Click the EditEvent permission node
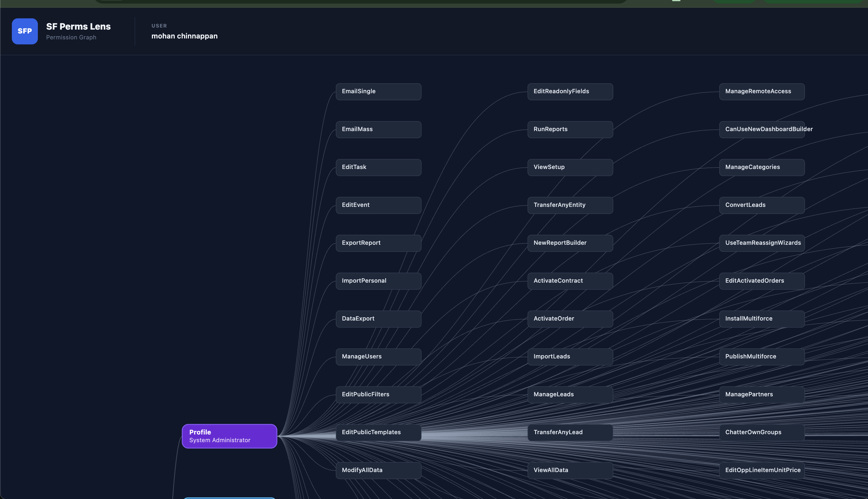The image size is (868, 499). point(378,205)
